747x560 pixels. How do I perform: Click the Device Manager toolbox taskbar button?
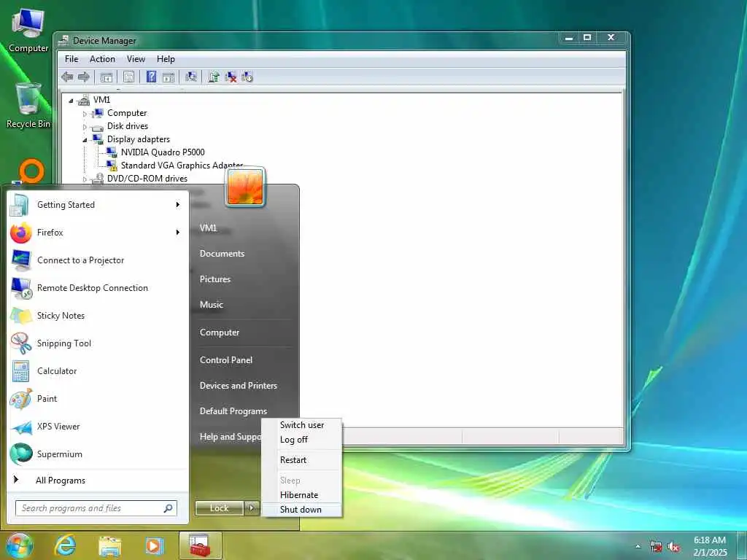(x=200, y=545)
